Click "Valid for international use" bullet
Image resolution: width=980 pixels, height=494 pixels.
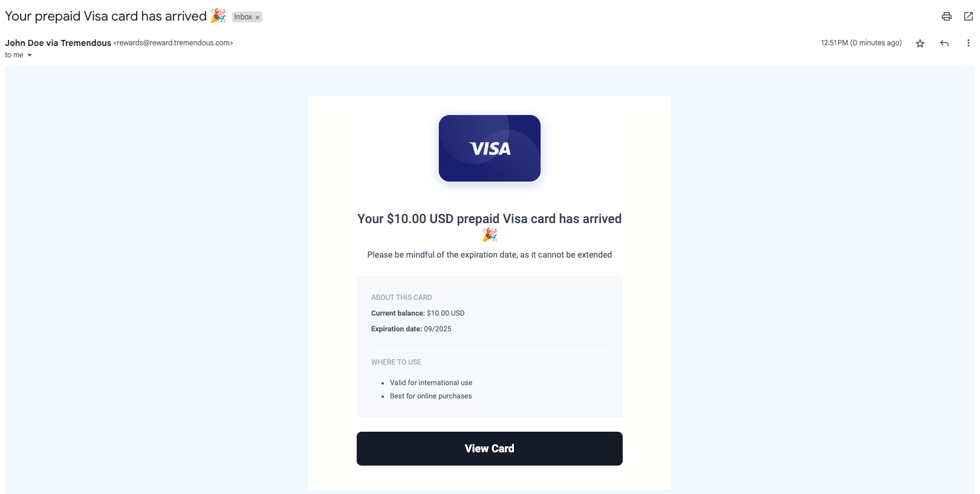(x=430, y=383)
